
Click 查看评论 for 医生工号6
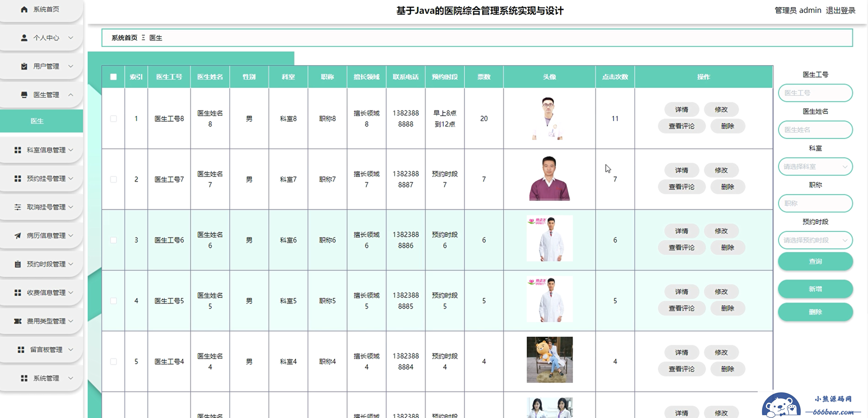point(682,248)
